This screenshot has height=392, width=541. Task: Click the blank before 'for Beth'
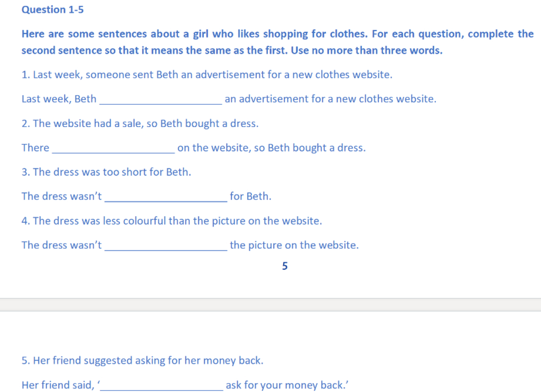pyautogui.click(x=166, y=198)
